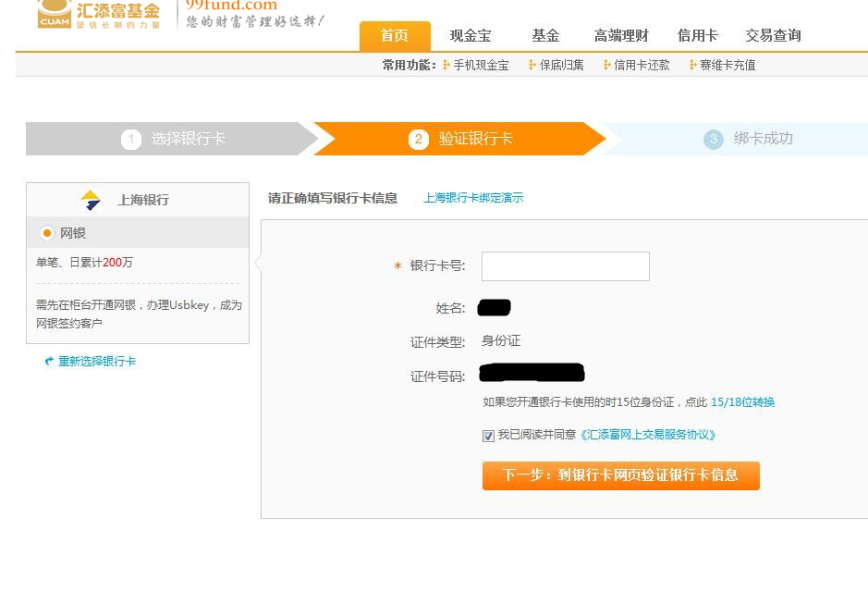Click the 手机现金宝 shortcut link
Image resolution: width=868 pixels, height=592 pixels.
[x=481, y=66]
